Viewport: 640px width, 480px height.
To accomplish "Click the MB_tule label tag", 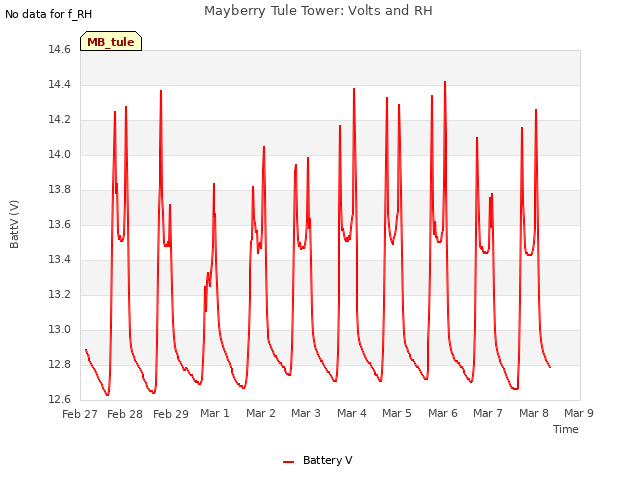I will pyautogui.click(x=111, y=41).
